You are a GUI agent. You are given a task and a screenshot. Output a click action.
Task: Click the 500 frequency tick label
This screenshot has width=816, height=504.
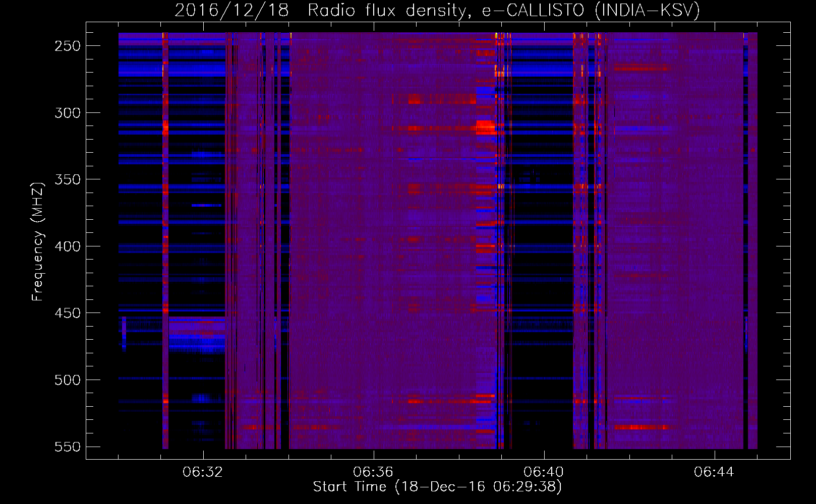[68, 380]
